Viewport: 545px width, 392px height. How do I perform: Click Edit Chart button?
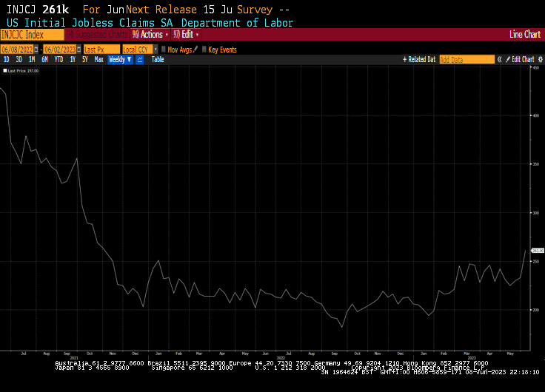[520, 59]
